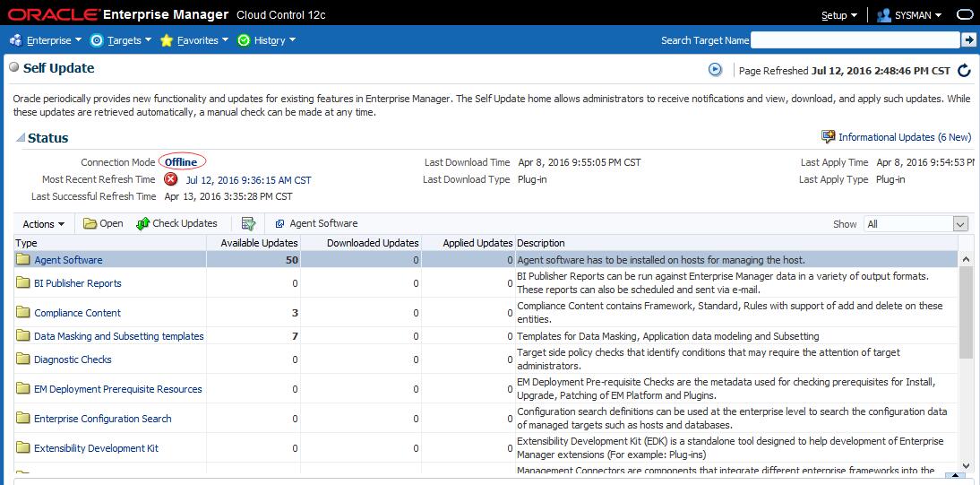The width and height of the screenshot is (980, 485).
Task: Click the table vertical scrollbar thumb
Action: click(967, 312)
